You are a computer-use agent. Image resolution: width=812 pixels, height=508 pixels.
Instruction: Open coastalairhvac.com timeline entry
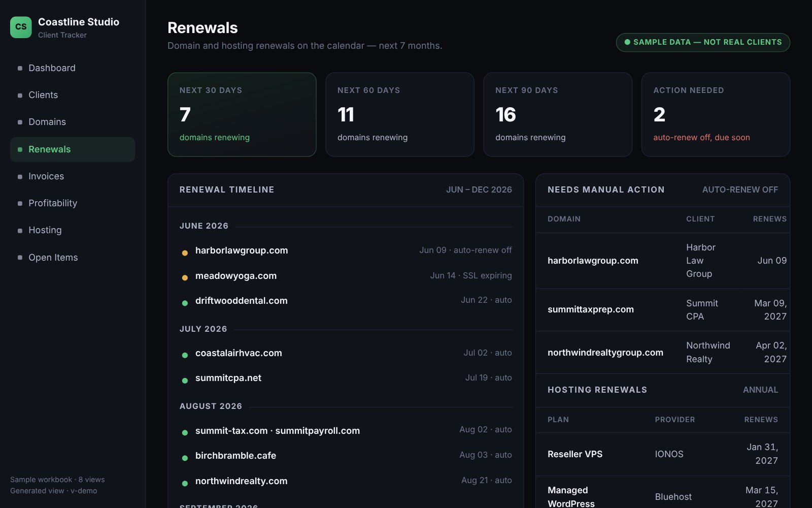point(239,353)
